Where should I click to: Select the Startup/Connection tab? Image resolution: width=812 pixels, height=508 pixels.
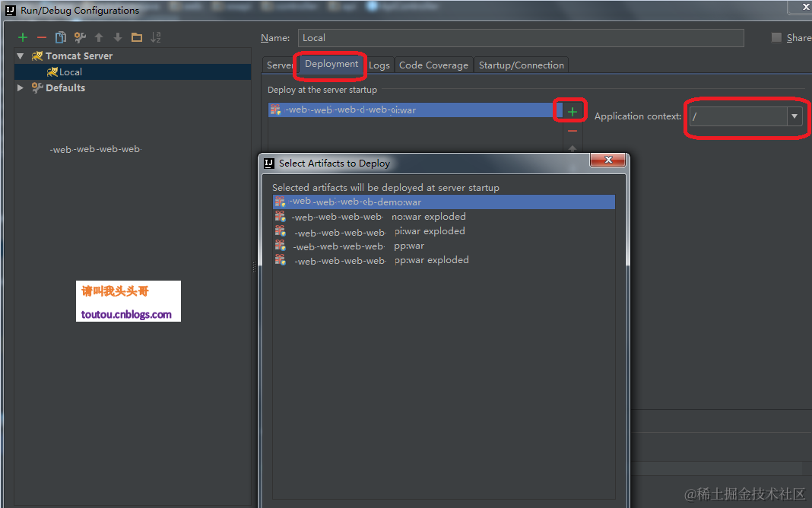click(x=521, y=65)
